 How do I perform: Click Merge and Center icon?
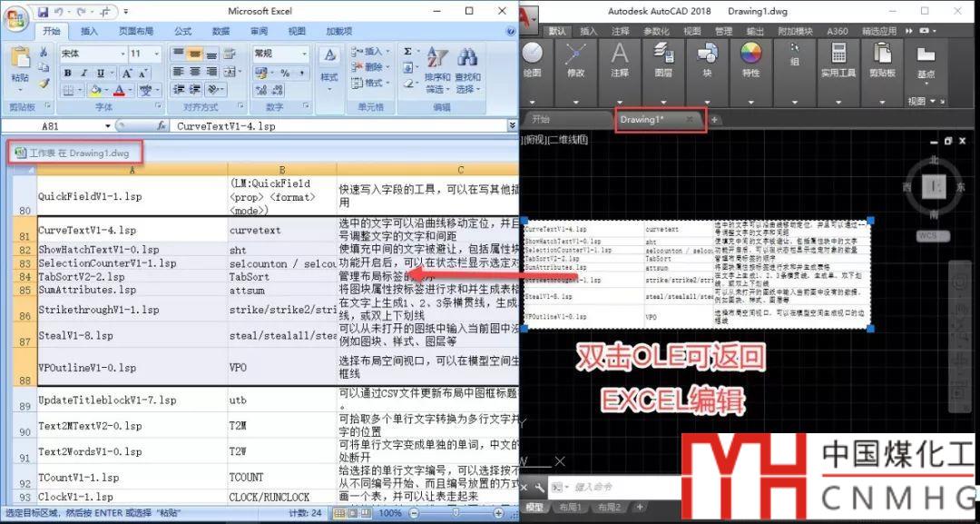coord(230,72)
